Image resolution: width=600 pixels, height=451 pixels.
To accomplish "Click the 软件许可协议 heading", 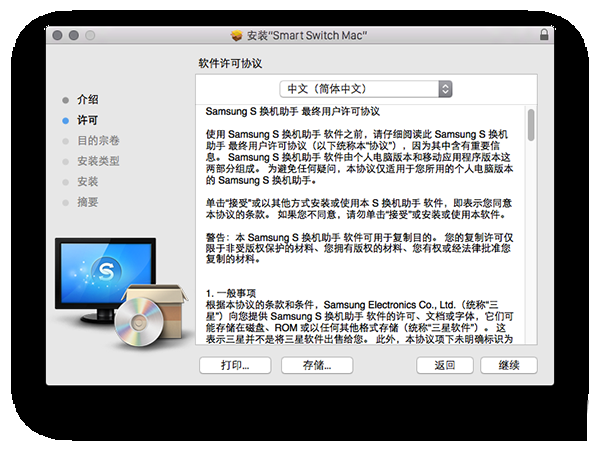I will click(x=230, y=63).
